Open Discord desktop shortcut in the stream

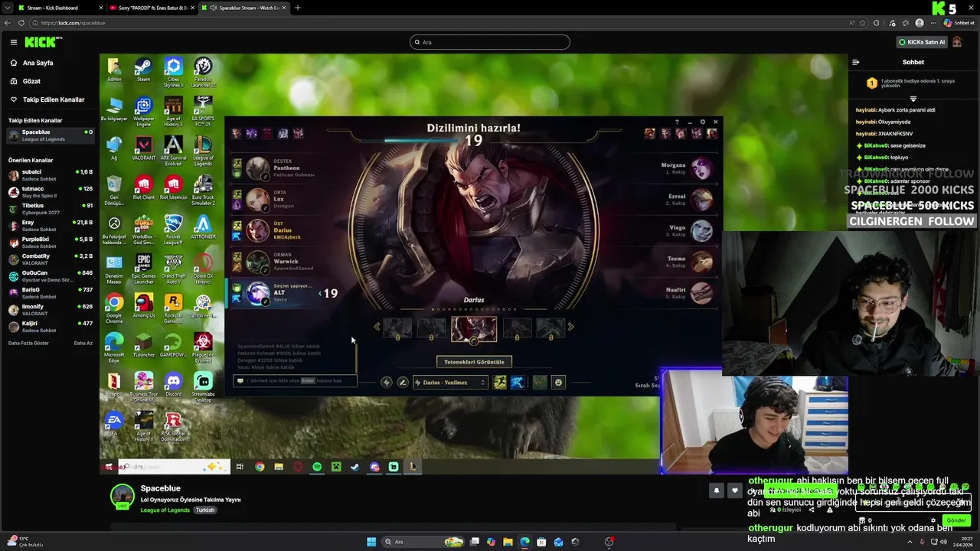pyautogui.click(x=173, y=384)
